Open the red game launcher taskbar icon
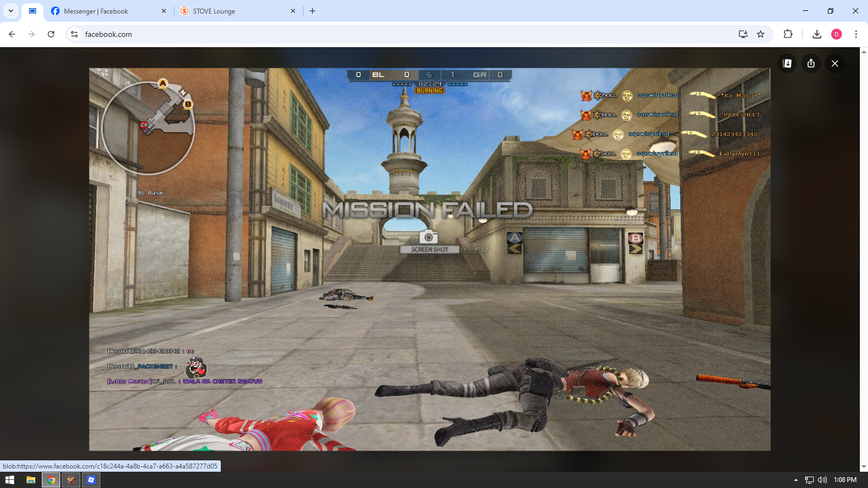The height and width of the screenshot is (488, 868). click(71, 480)
